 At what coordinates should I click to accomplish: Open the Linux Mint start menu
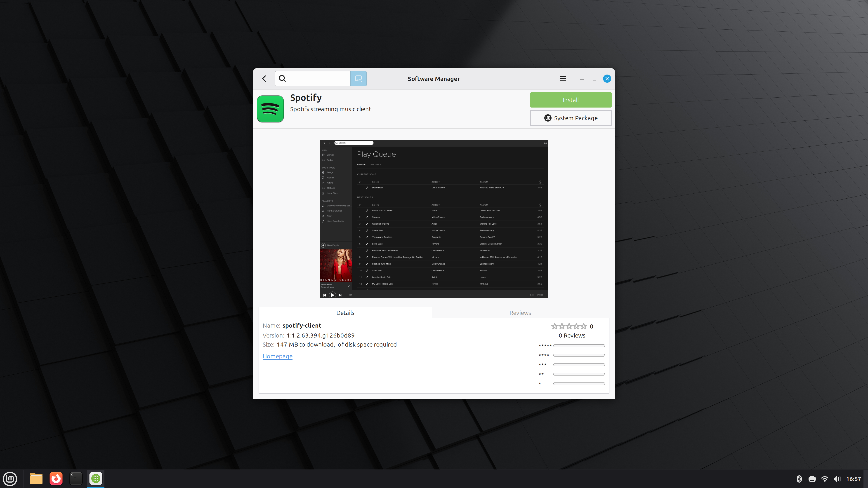click(x=10, y=479)
